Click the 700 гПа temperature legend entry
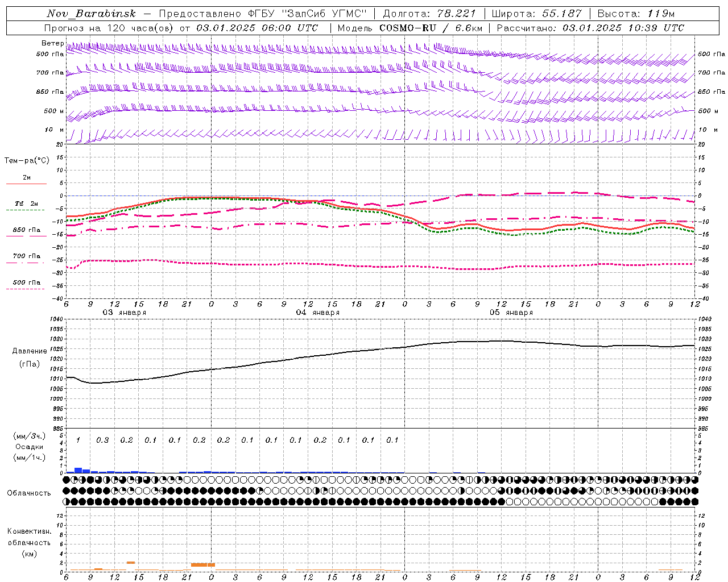 (x=27, y=256)
